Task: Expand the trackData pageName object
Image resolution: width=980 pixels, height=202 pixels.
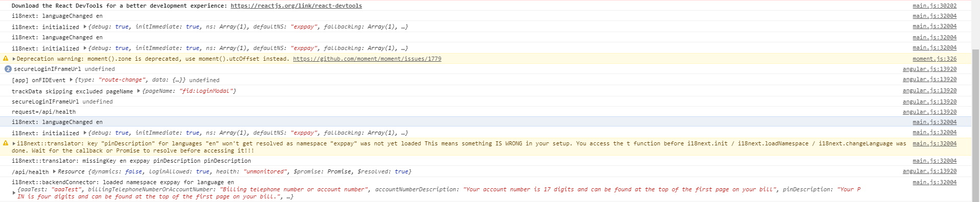Action: pos(138,91)
